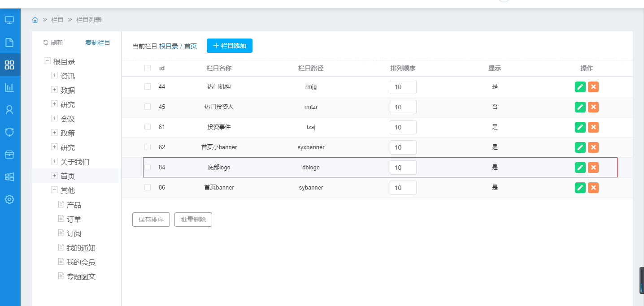
Task: Click the briefcase icon in left sidebar
Action: pos(9,155)
